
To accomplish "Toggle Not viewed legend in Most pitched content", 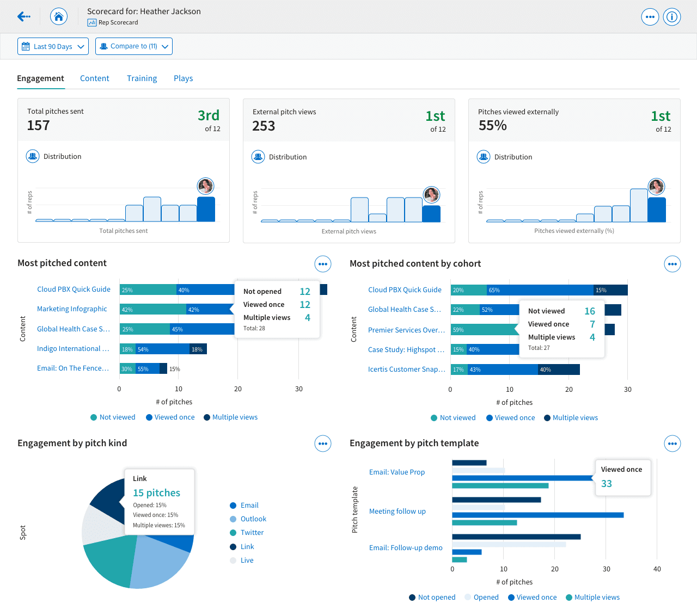I will 113,417.
